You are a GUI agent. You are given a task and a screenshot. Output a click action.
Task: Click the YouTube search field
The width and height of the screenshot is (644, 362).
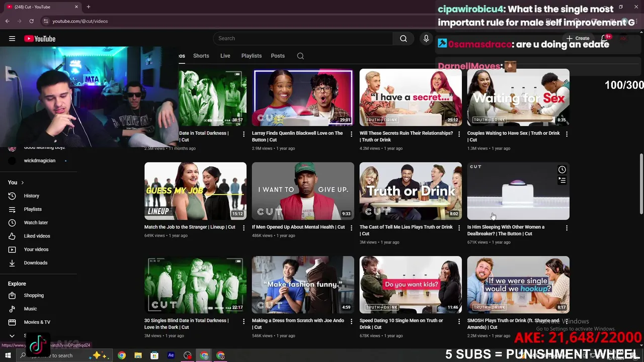tap(303, 39)
